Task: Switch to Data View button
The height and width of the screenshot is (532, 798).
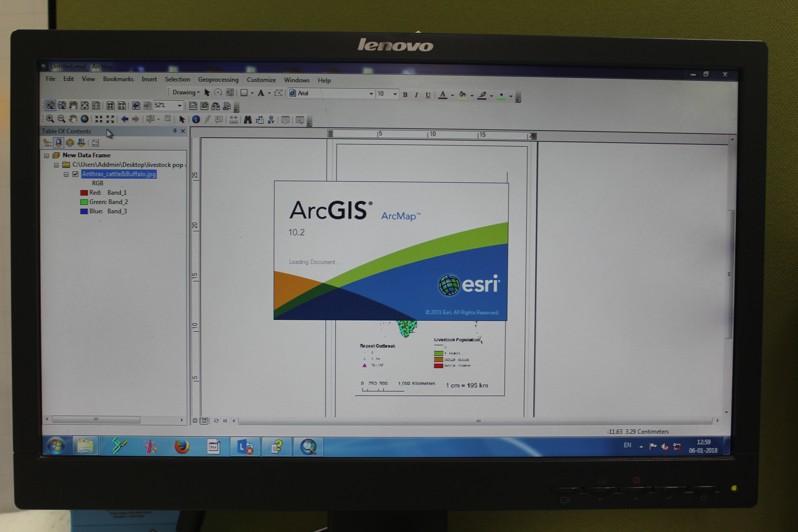Action: [195, 420]
